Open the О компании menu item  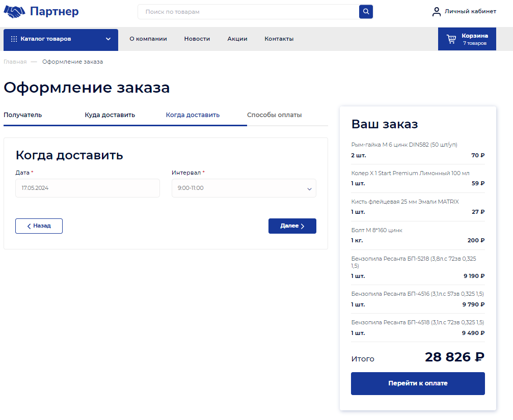(x=148, y=39)
